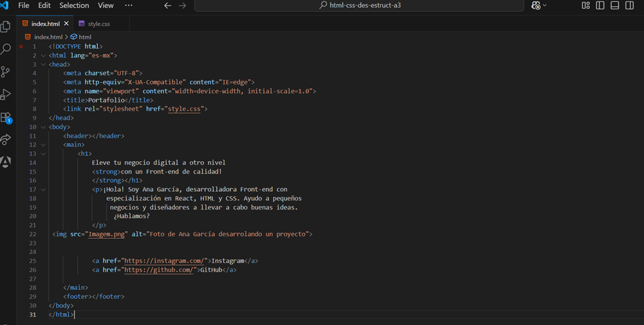Click the breakpoint dot on line 1
Viewport: 644px width, 325px height.
pyautogui.click(x=21, y=46)
